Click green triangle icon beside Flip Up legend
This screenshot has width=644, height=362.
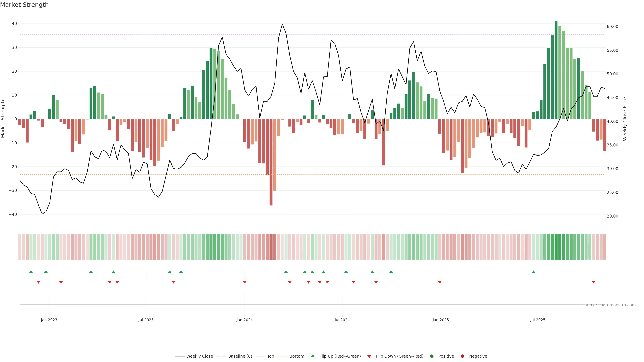[312, 356]
